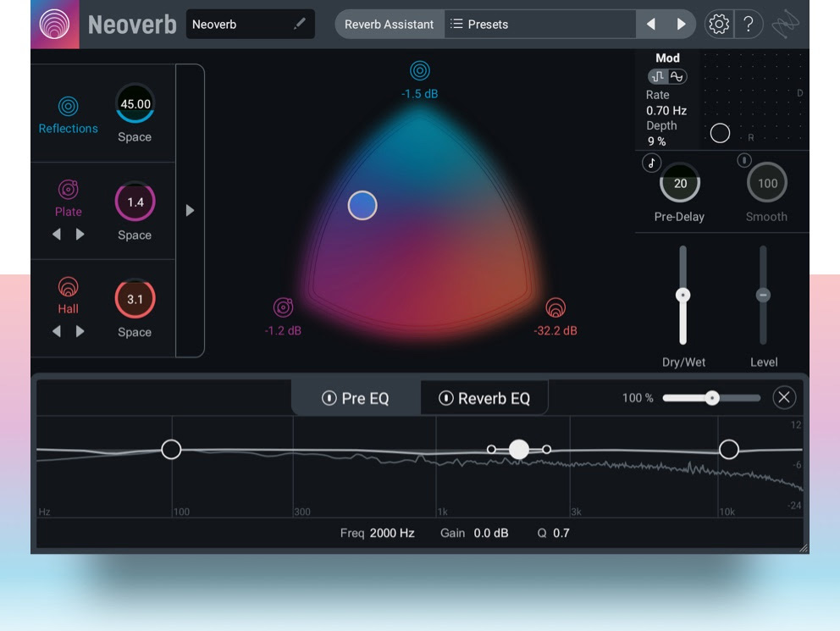
Task: Click the Pre-Delay knob 20
Action: (680, 183)
